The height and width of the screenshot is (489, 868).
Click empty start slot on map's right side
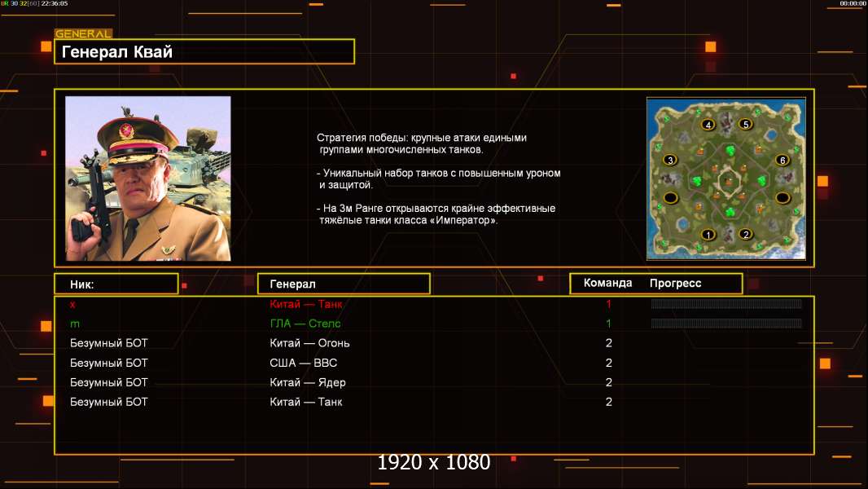783,198
